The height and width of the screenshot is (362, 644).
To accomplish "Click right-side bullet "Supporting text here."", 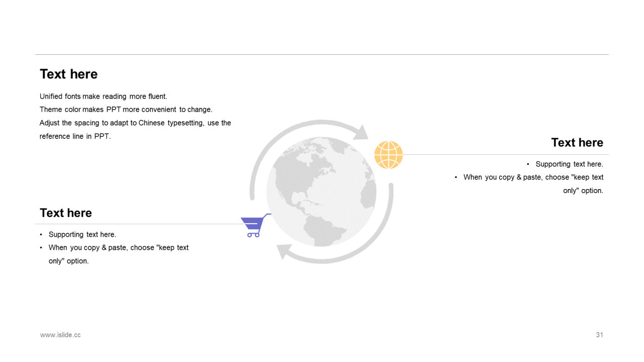I will 569,164.
